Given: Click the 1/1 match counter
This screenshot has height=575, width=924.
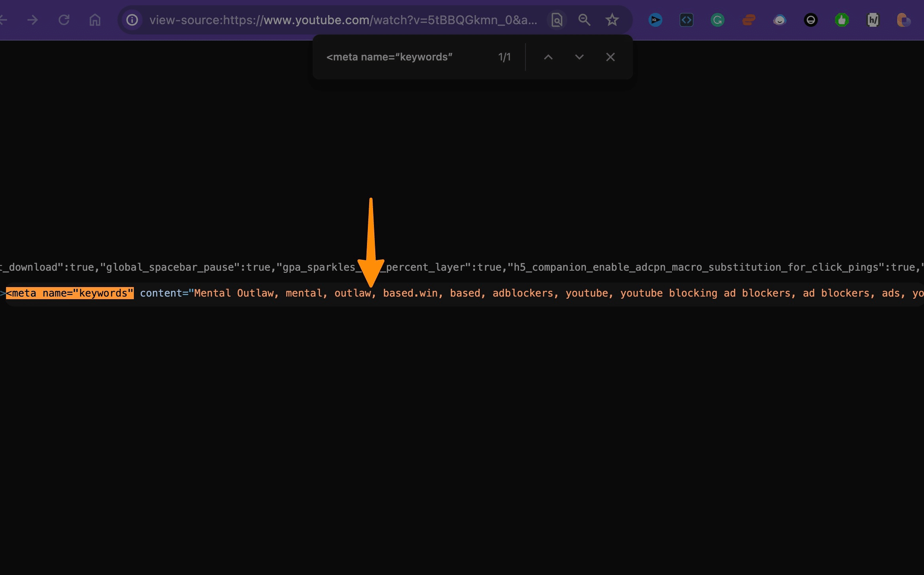Looking at the screenshot, I should 504,57.
